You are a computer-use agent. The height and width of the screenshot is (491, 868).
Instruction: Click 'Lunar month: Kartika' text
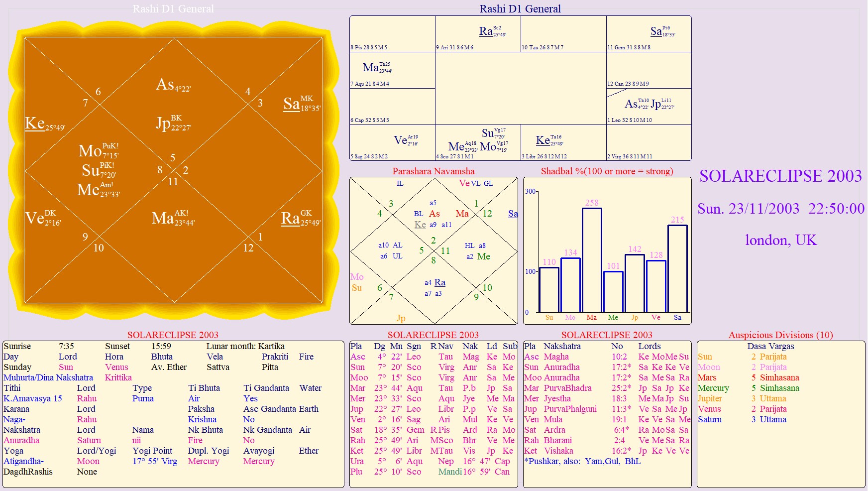click(245, 346)
